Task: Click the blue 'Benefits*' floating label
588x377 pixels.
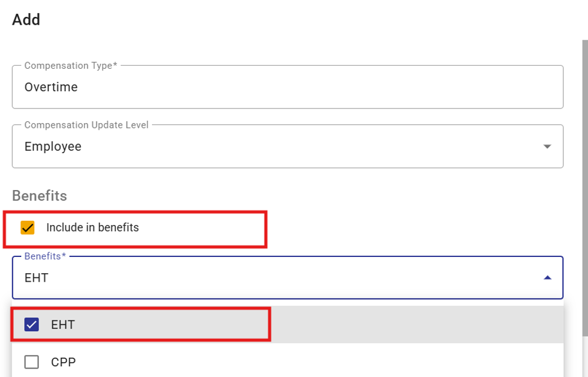Action: tap(45, 256)
